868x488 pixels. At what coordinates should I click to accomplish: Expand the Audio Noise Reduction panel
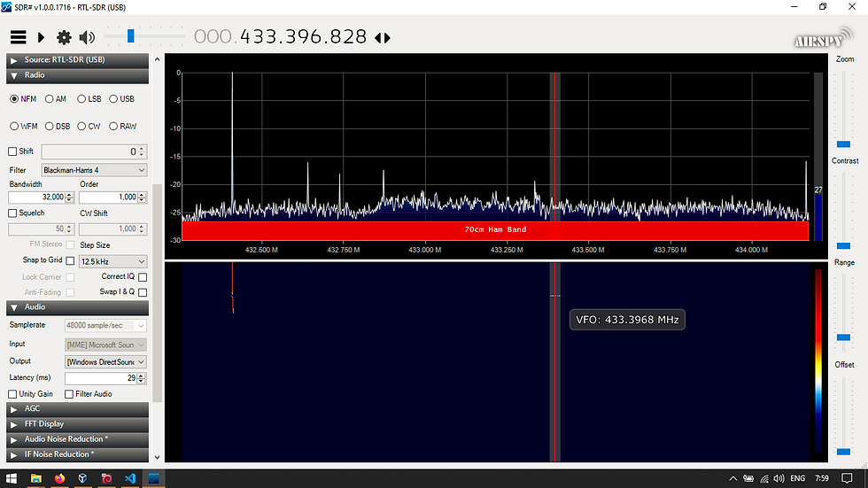[78, 439]
